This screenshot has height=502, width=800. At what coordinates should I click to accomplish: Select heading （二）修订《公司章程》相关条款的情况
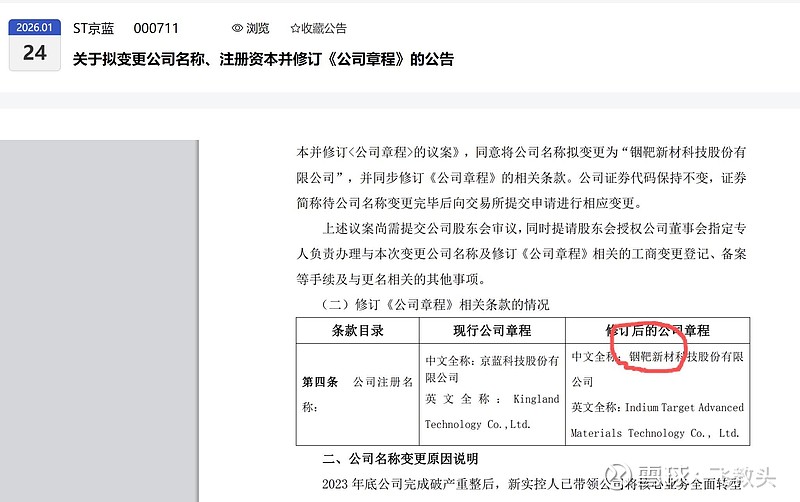tap(435, 305)
